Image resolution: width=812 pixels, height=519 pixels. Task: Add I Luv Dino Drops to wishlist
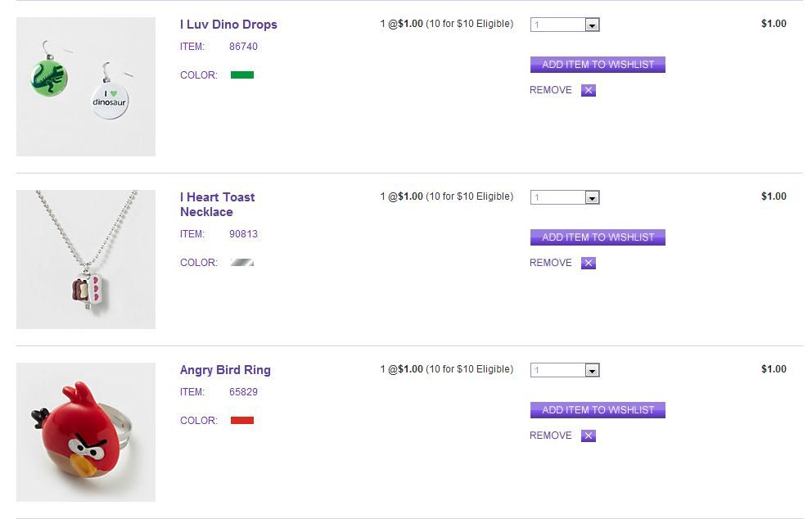pyautogui.click(x=598, y=65)
